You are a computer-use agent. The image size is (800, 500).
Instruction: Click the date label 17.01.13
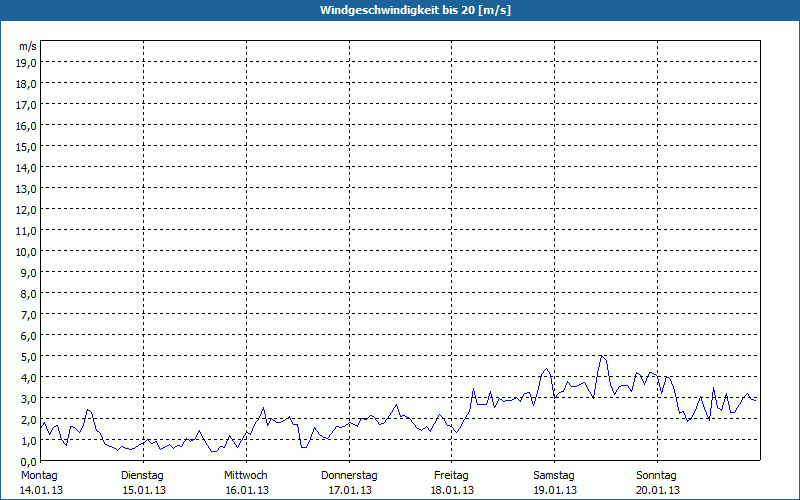coord(350,490)
